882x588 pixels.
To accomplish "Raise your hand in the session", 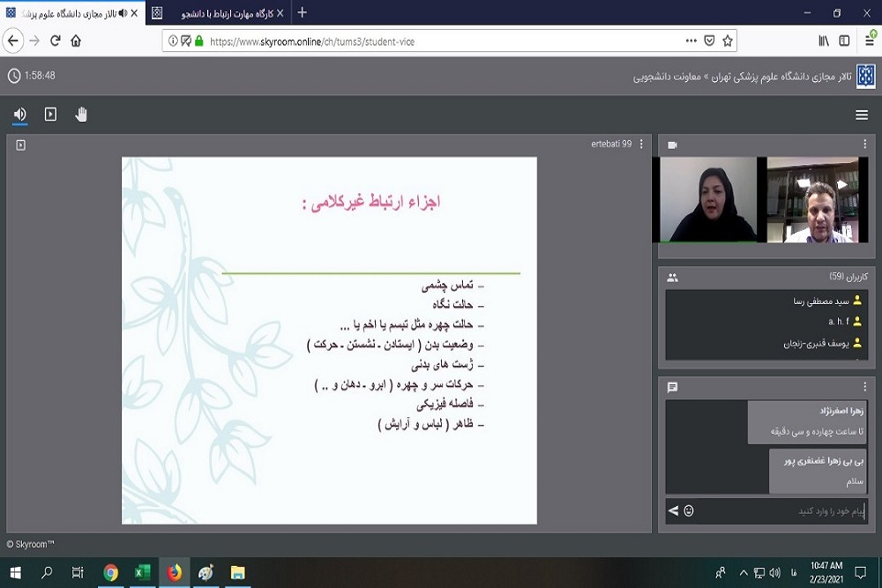I will pyautogui.click(x=81, y=115).
